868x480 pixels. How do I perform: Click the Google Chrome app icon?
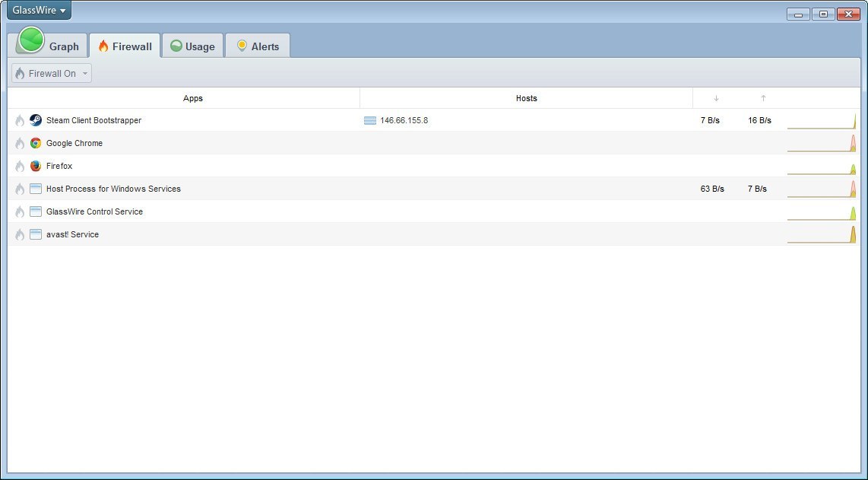[35, 143]
